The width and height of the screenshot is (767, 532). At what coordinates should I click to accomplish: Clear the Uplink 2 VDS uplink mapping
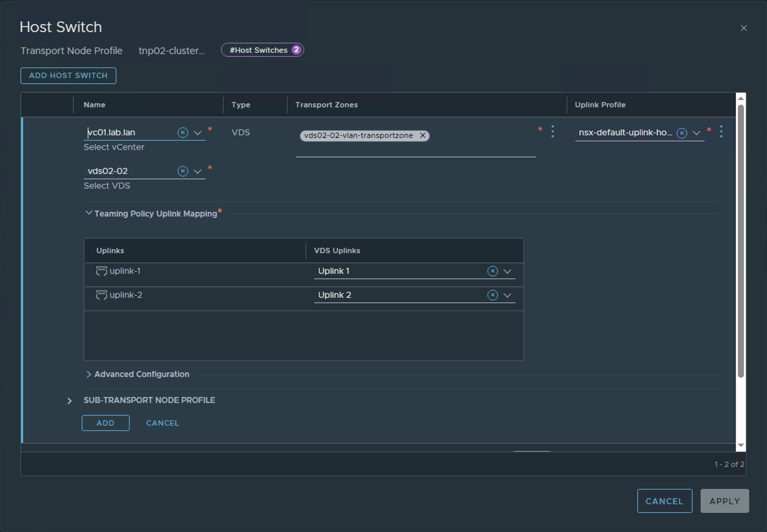click(492, 295)
